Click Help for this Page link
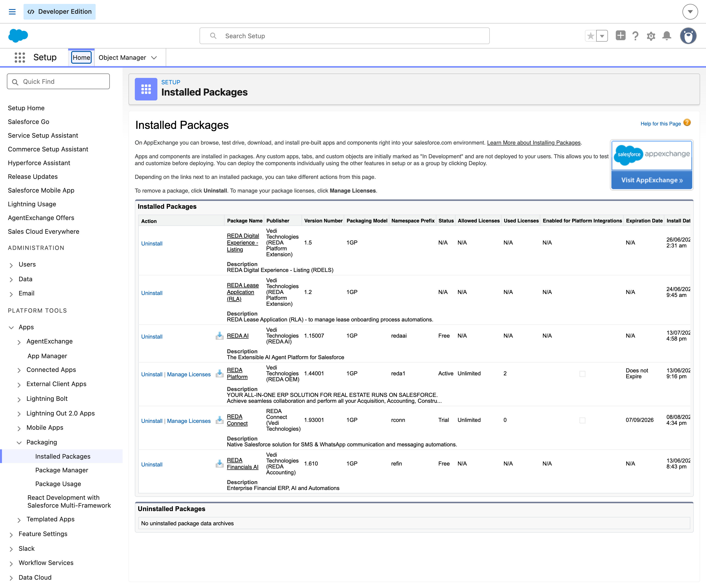 [660, 124]
